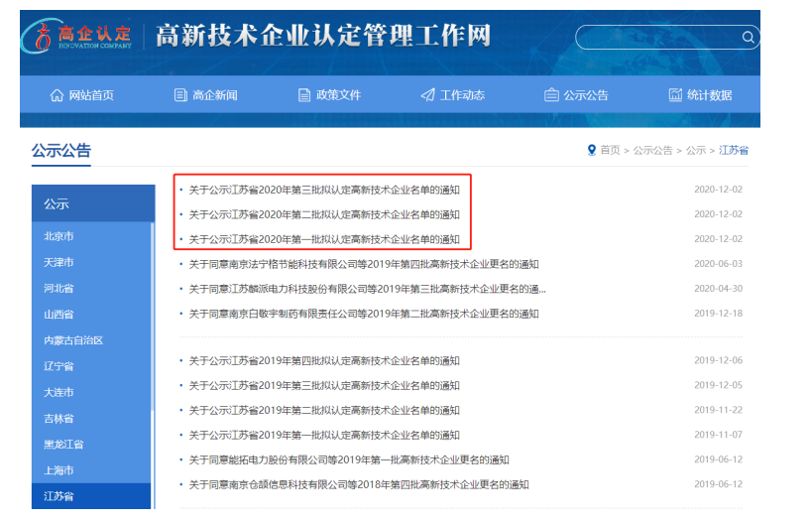Click the date 2019-11-07

(x=718, y=435)
